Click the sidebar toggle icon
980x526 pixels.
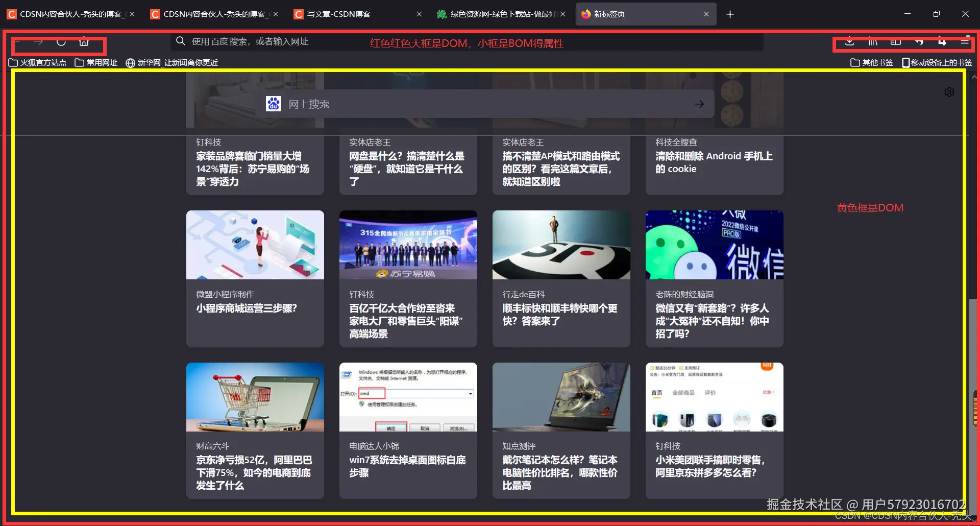896,42
